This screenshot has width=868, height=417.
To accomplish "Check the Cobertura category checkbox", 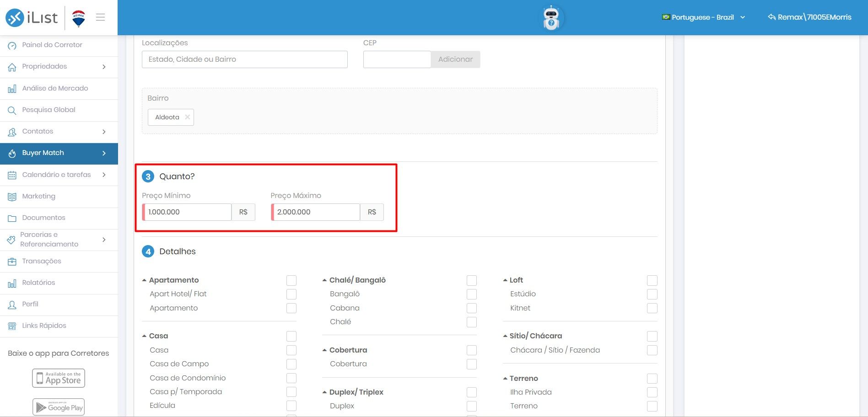I will point(472,350).
